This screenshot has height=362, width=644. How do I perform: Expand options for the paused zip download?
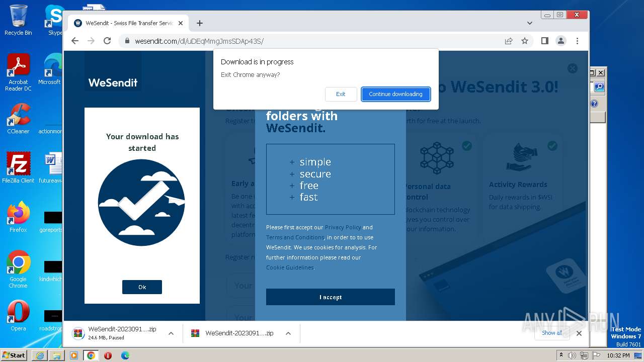pyautogui.click(x=171, y=333)
